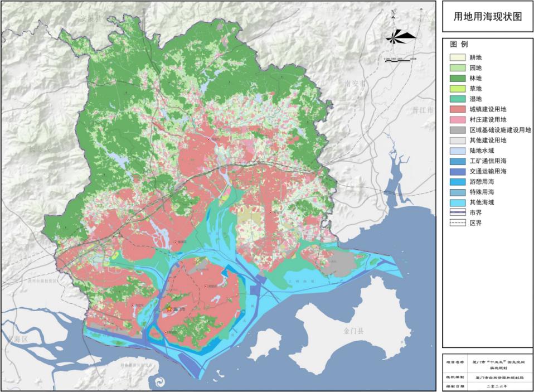Select the 陆地水域 pale blue swatch
Screen dimensions: 534x392
tap(458, 151)
